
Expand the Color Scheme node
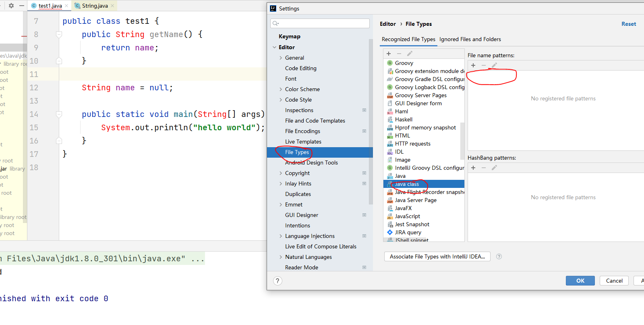281,89
